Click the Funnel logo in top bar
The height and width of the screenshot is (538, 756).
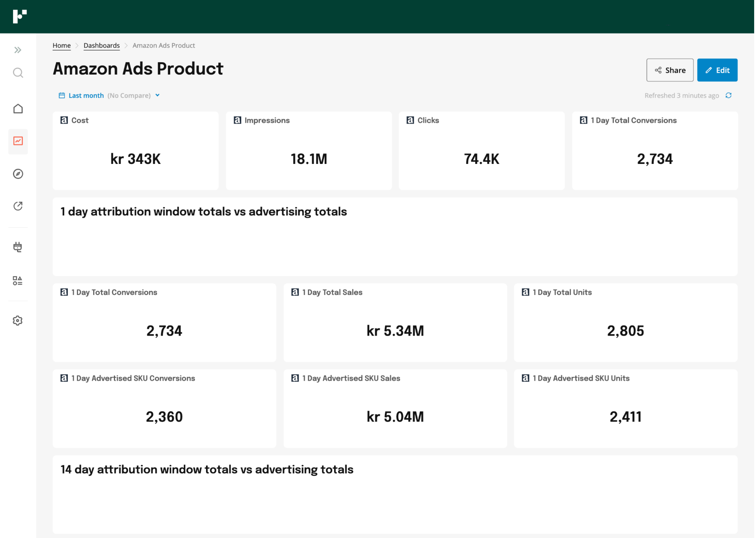point(19,17)
